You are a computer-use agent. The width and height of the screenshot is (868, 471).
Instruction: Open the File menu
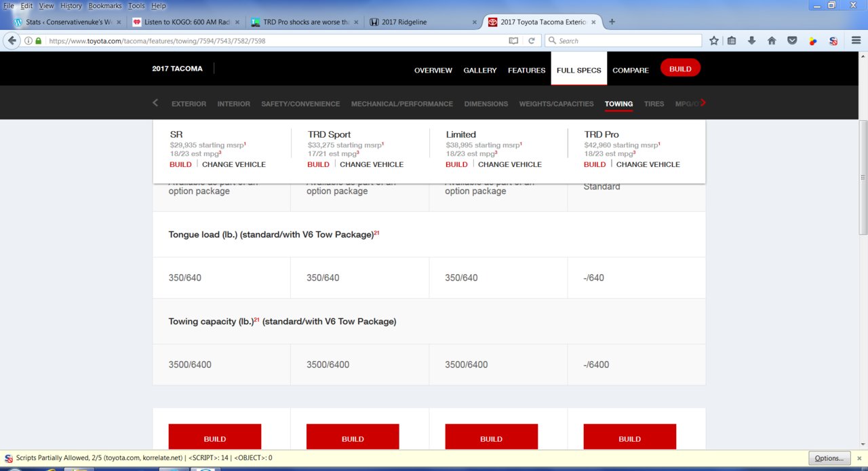9,5
